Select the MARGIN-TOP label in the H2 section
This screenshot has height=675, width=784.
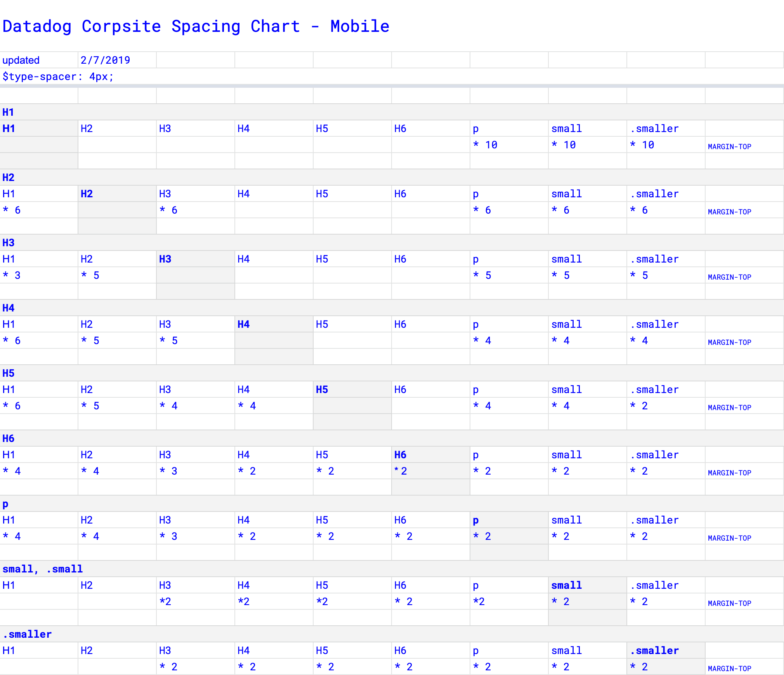(729, 212)
